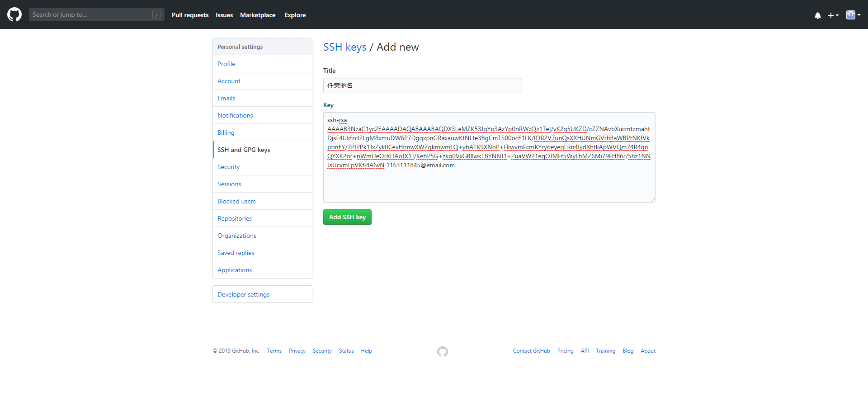This screenshot has width=868, height=406.
Task: Open Marketplace in top navigation
Action: (x=258, y=15)
